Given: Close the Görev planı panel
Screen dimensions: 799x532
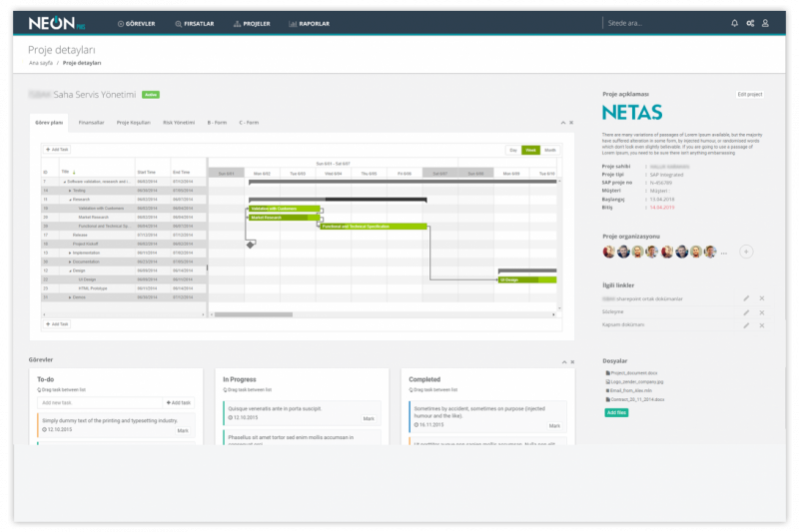Looking at the screenshot, I should pyautogui.click(x=571, y=123).
